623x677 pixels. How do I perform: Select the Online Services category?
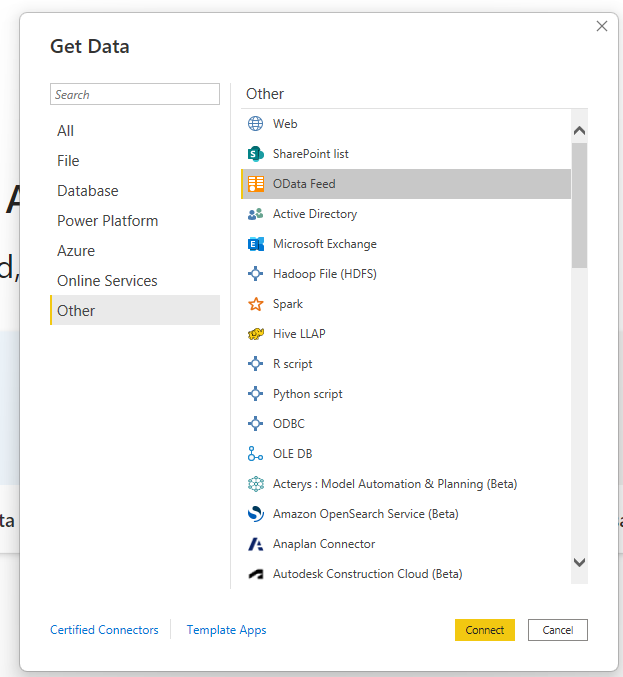pyautogui.click(x=135, y=281)
